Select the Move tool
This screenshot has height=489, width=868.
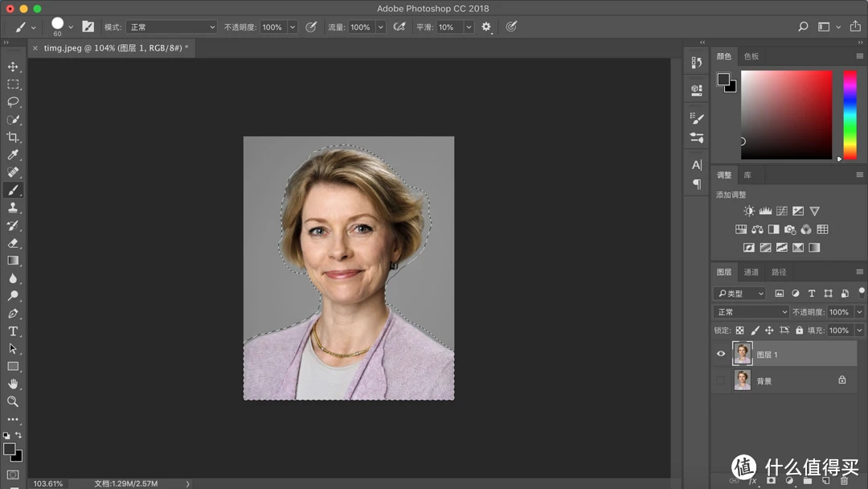click(13, 67)
